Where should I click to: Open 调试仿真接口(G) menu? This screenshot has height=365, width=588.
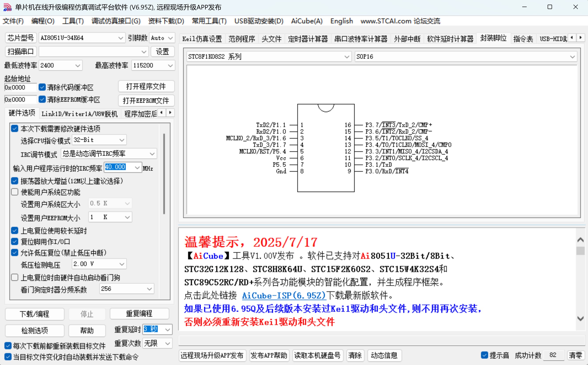pos(116,21)
